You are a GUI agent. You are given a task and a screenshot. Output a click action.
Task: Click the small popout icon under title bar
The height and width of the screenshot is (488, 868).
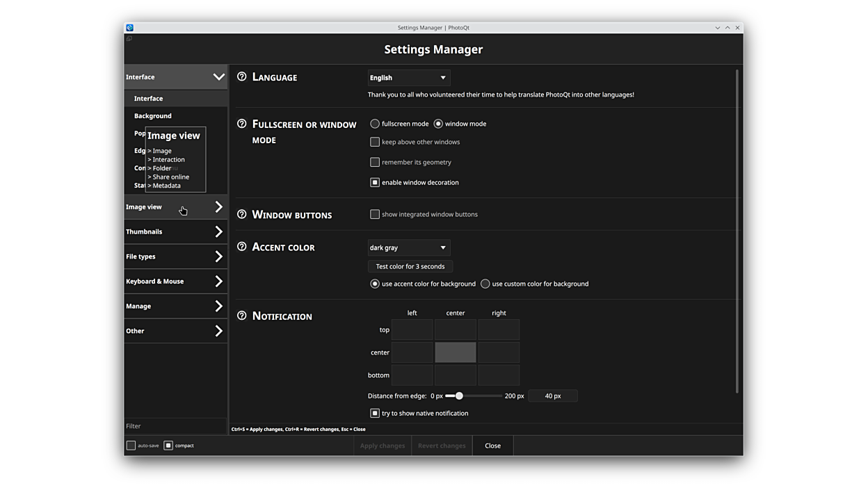click(x=129, y=39)
